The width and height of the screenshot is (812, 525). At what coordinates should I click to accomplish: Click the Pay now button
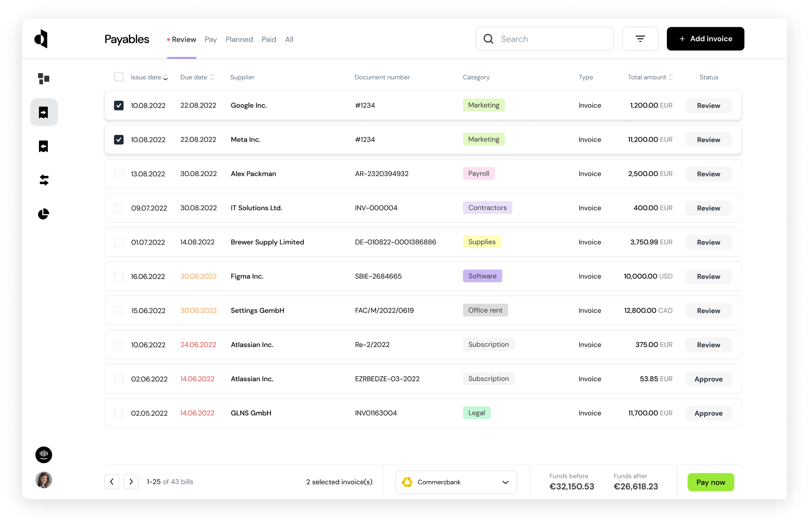710,482
